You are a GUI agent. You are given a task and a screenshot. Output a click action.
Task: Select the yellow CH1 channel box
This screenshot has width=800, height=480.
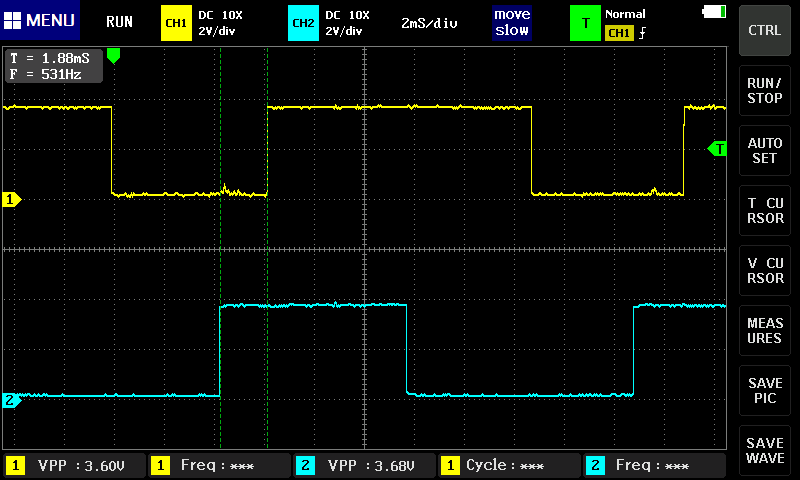[x=176, y=23]
